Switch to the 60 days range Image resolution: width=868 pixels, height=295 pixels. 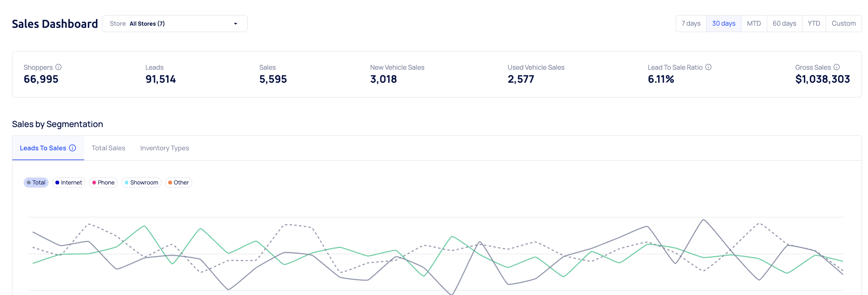784,24
